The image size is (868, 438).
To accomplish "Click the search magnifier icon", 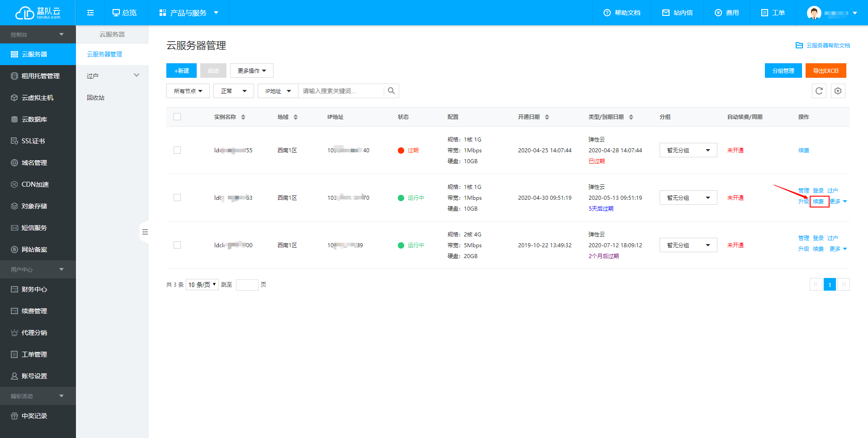I will 391,91.
